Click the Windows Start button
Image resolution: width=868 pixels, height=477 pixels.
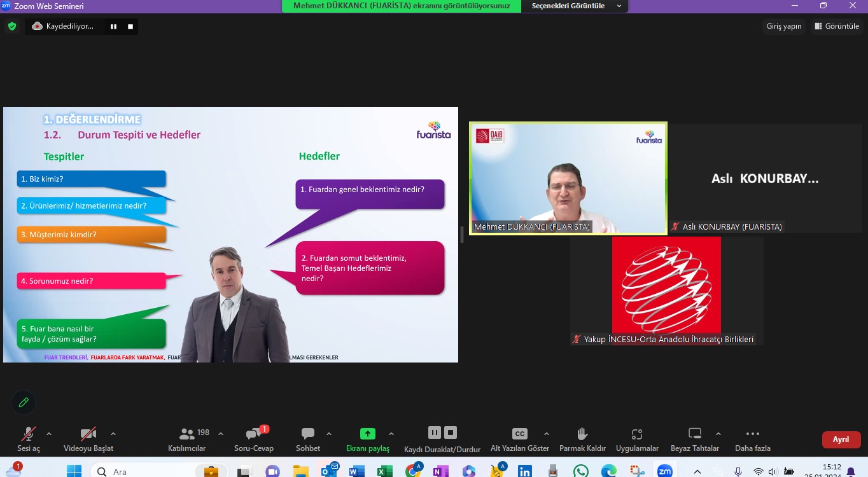click(x=74, y=471)
